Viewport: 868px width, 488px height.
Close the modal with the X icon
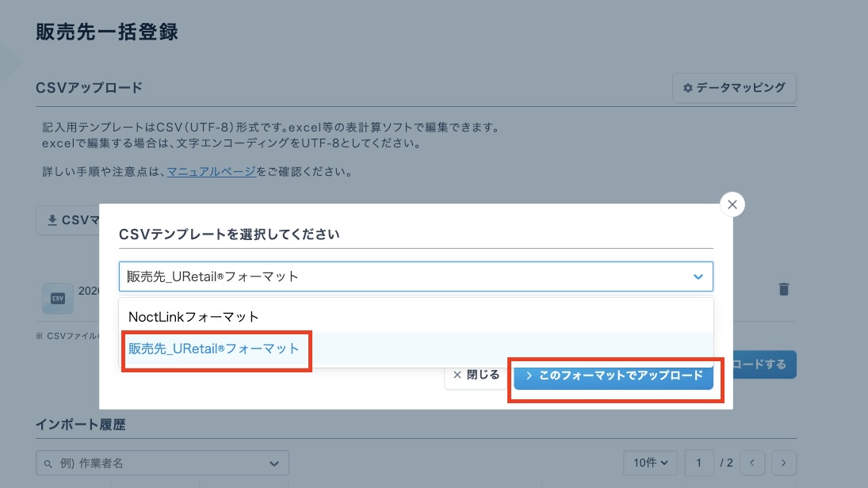coord(732,205)
